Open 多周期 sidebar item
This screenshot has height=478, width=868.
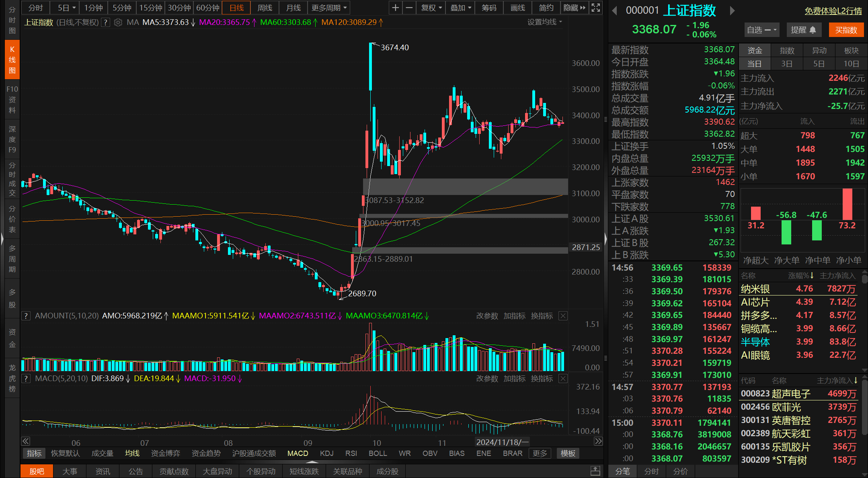[x=12, y=259]
